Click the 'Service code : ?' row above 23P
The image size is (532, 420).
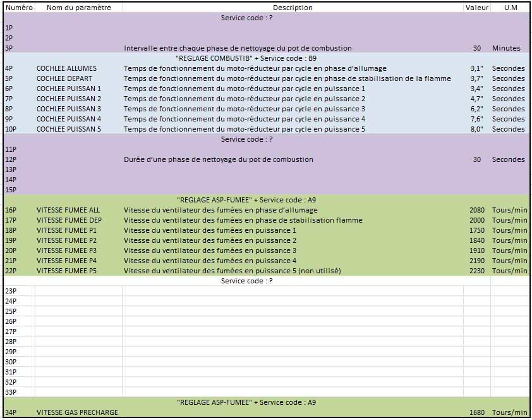click(x=246, y=281)
